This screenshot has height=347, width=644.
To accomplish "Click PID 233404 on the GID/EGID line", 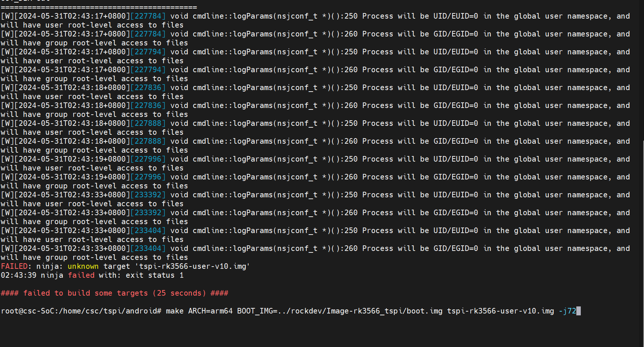I will [148, 248].
